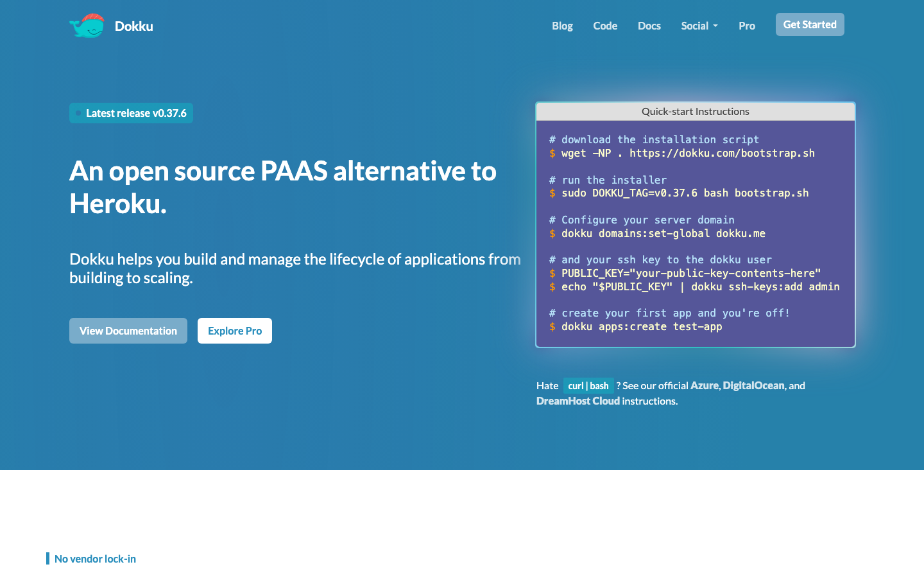Image resolution: width=924 pixels, height=578 pixels.
Task: Click the No vendor lock-in heading
Action: click(95, 559)
